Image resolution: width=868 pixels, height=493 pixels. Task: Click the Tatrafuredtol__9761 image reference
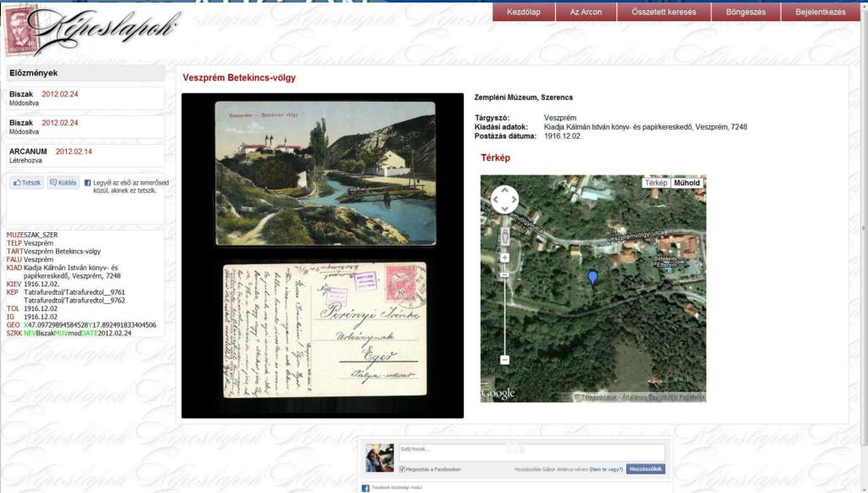click(75, 292)
